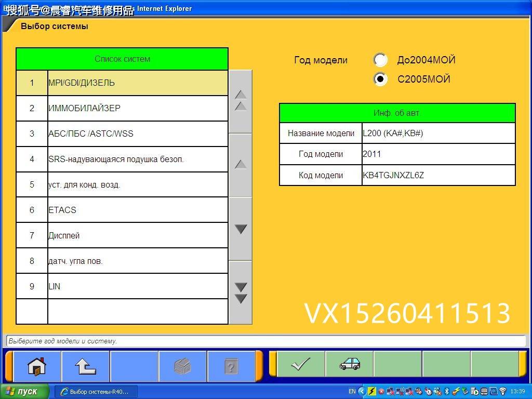Click the back arrow toolbar button

[86, 366]
